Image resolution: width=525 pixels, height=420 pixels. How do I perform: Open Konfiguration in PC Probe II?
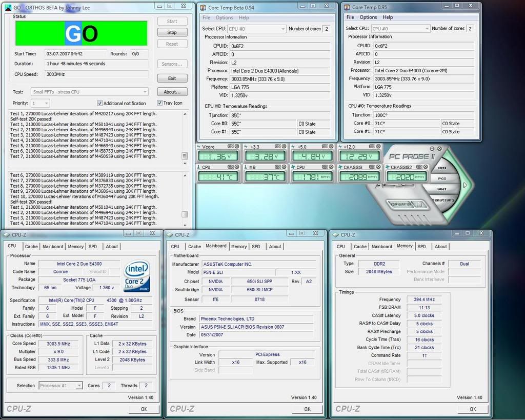(x=400, y=204)
